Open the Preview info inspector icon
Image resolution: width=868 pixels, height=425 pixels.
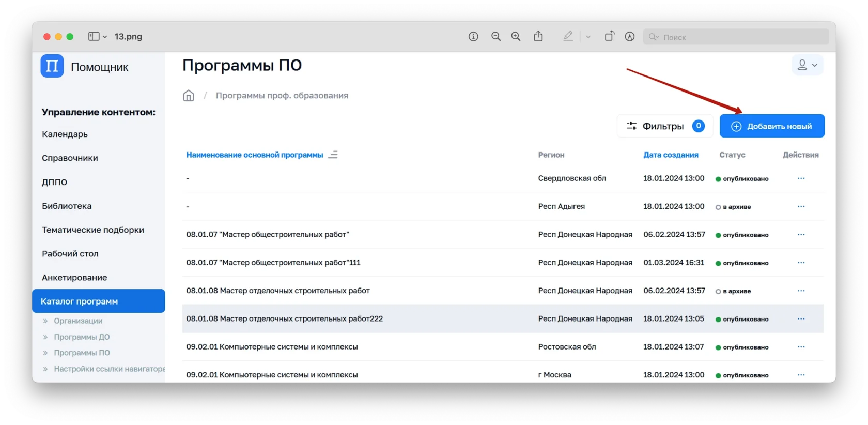(473, 37)
